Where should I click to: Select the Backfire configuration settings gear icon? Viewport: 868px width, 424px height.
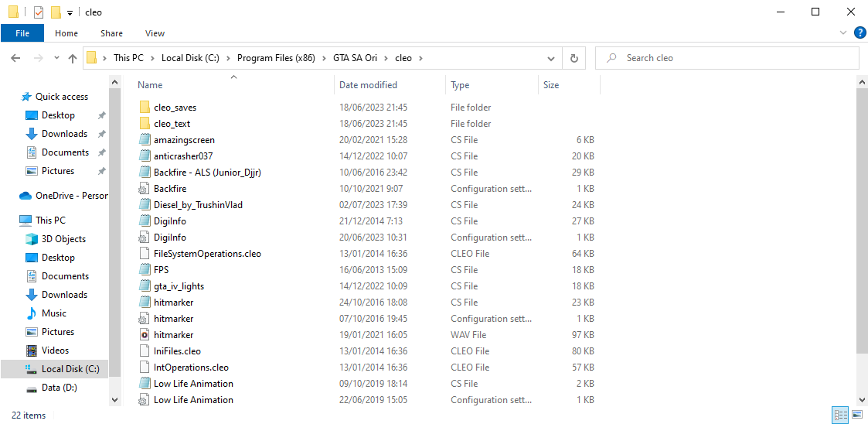145,189
